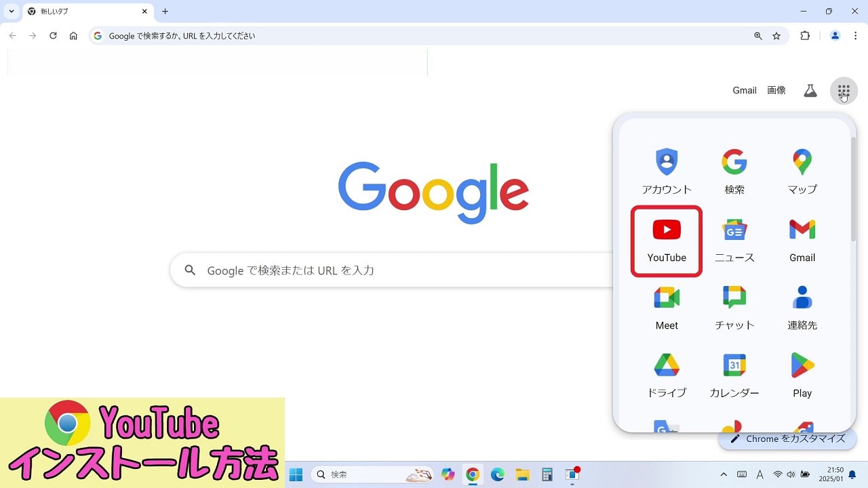Open the ニュース app icon
This screenshot has width=868, height=488.
734,241
